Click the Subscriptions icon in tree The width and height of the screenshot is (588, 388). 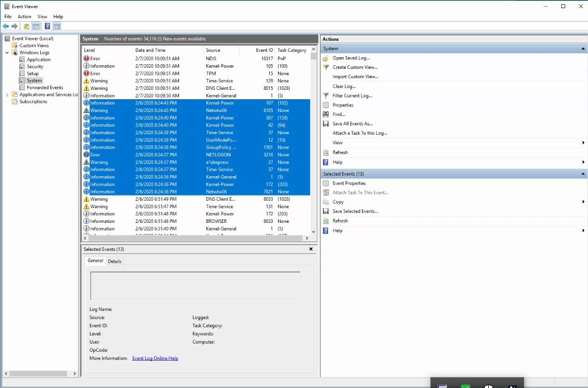pos(15,102)
